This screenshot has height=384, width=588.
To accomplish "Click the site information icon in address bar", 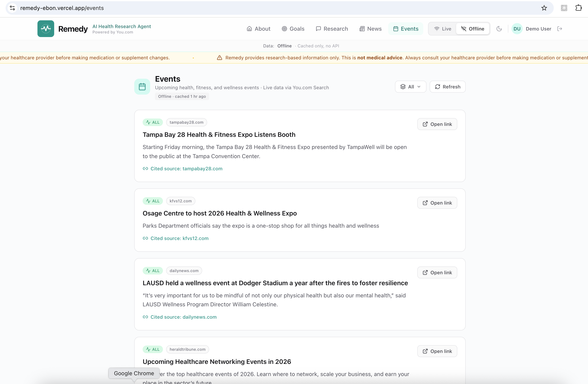I will pos(12,8).
